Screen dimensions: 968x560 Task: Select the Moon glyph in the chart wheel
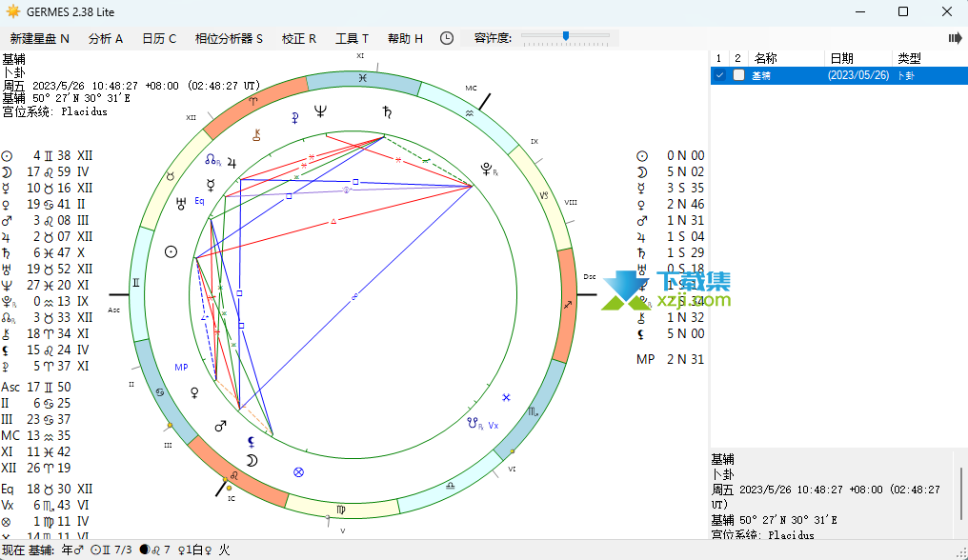(x=252, y=460)
